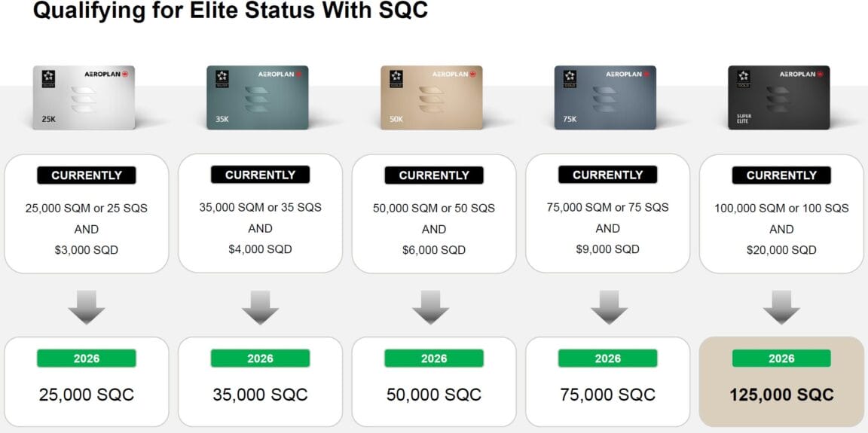Click the 75,000 SQM or 75 SQS text
Image resolution: width=868 pixels, height=433 pixels.
pos(607,207)
